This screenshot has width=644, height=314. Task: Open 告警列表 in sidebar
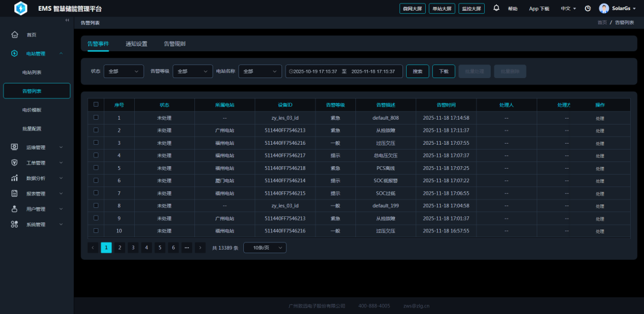36,91
